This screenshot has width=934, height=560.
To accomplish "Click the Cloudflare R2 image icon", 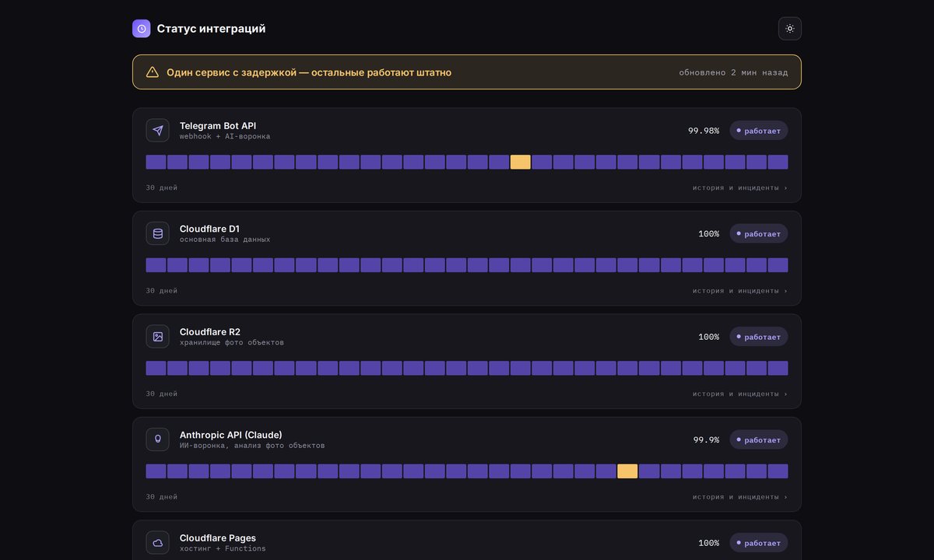I will click(158, 337).
